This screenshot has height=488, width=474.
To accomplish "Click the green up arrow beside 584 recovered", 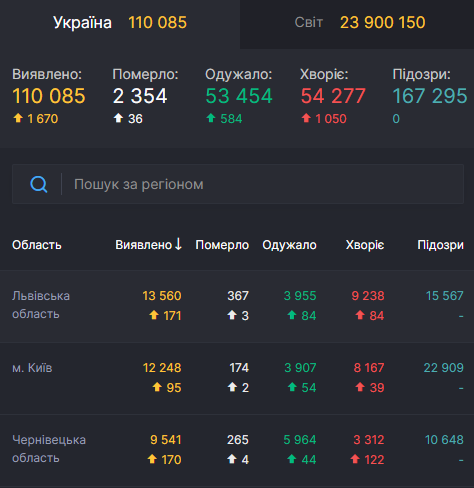I will coord(211,118).
